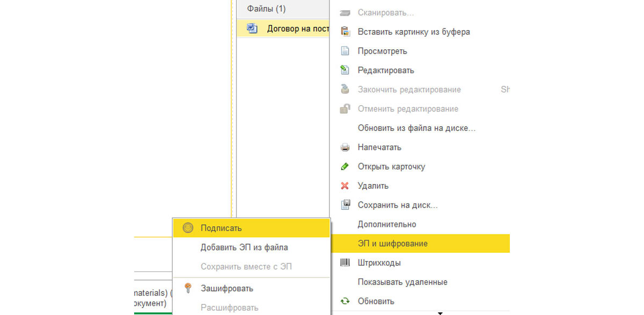Image resolution: width=644 pixels, height=315 pixels.
Task: Choose Сканировать... in the context menu
Action: [x=420, y=12]
